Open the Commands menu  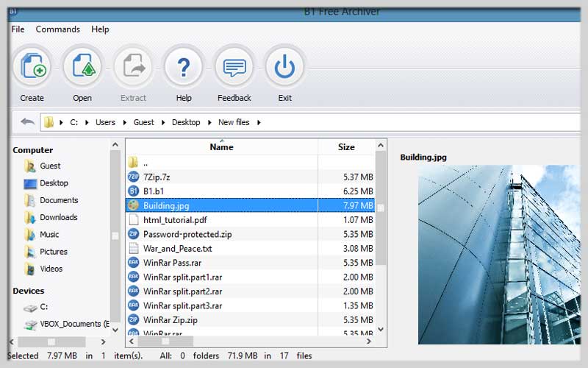(x=58, y=29)
